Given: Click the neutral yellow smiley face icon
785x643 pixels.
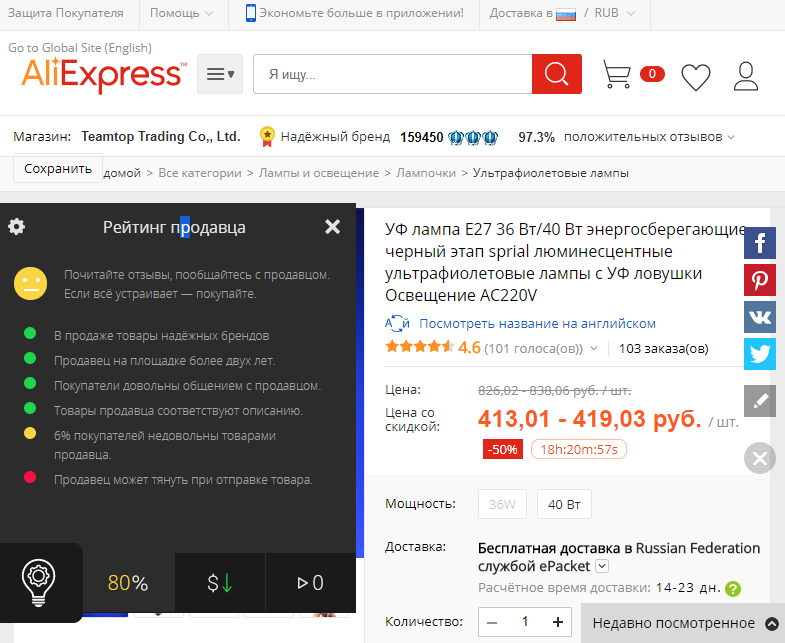Looking at the screenshot, I should click(x=31, y=283).
